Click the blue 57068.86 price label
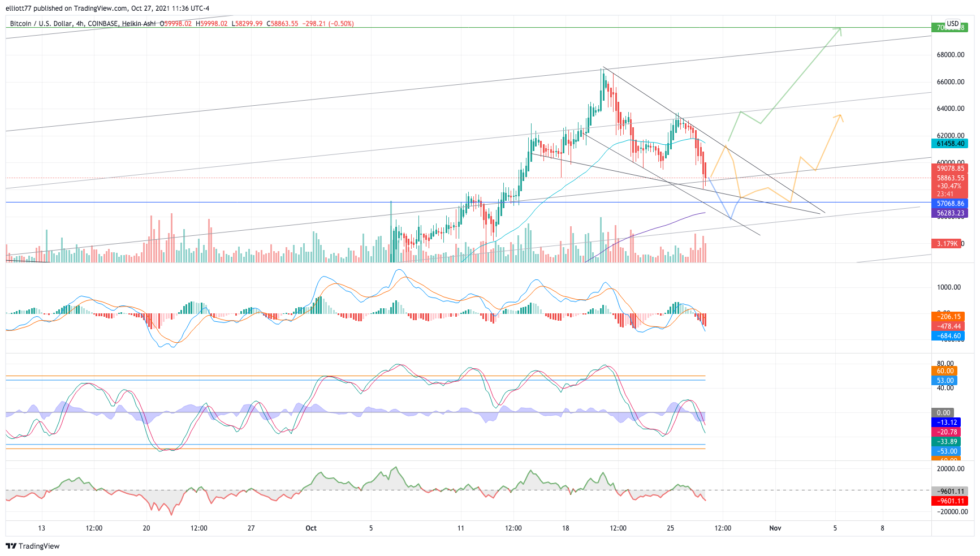 (949, 204)
